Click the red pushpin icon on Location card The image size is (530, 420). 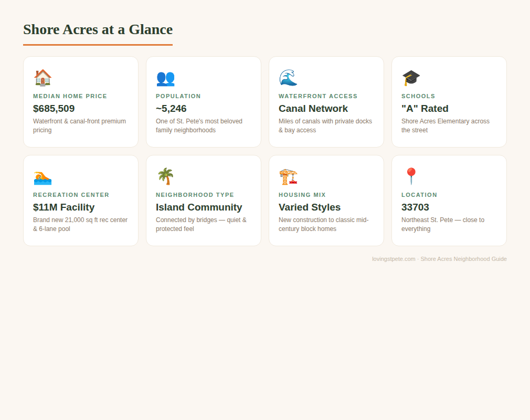[411, 176]
